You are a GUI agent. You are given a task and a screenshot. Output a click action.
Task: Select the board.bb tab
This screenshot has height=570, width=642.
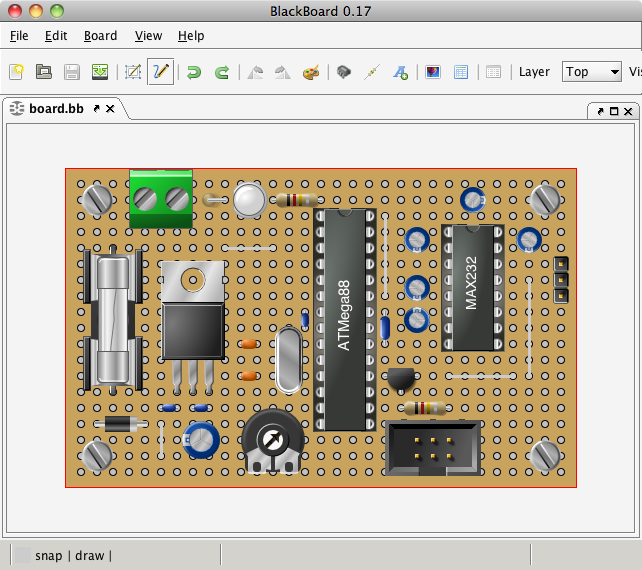coord(56,109)
